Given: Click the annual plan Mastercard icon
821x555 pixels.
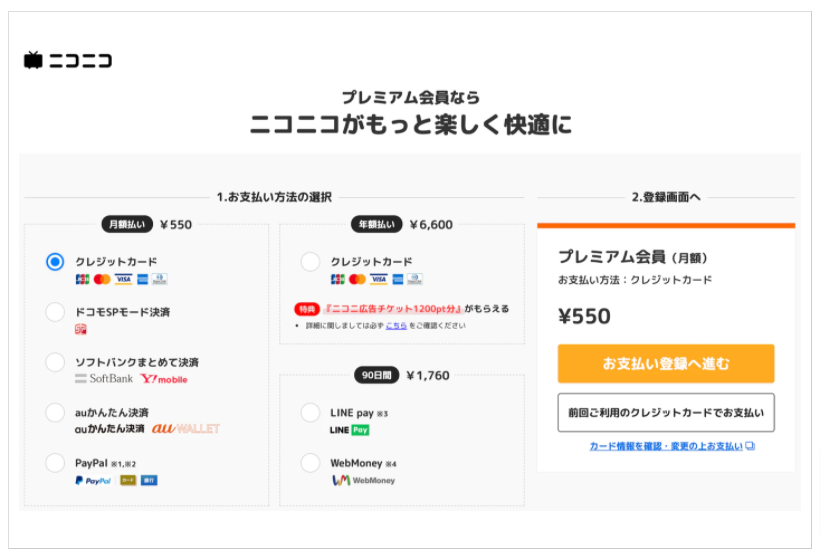Looking at the screenshot, I should point(358,279).
